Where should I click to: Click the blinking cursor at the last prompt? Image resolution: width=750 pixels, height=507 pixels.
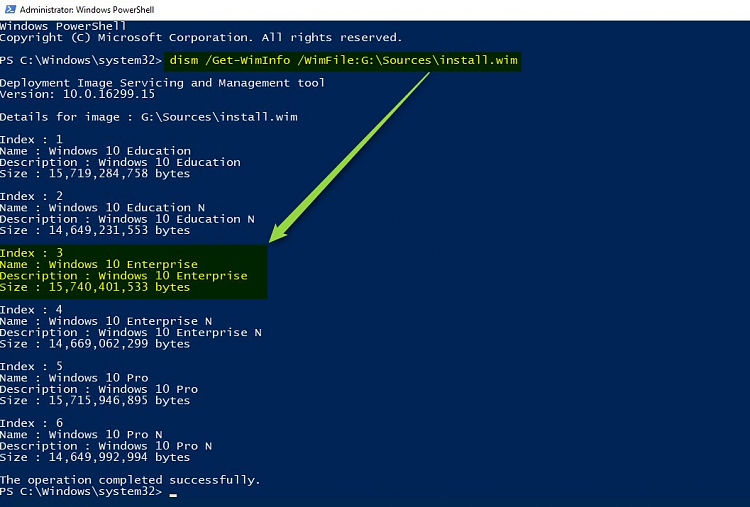(x=173, y=495)
